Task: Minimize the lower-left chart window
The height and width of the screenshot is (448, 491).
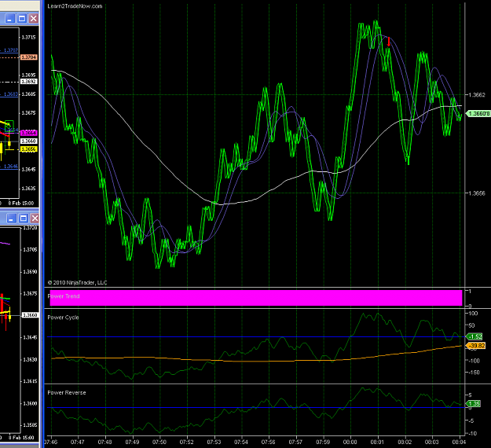Action: tap(11, 218)
